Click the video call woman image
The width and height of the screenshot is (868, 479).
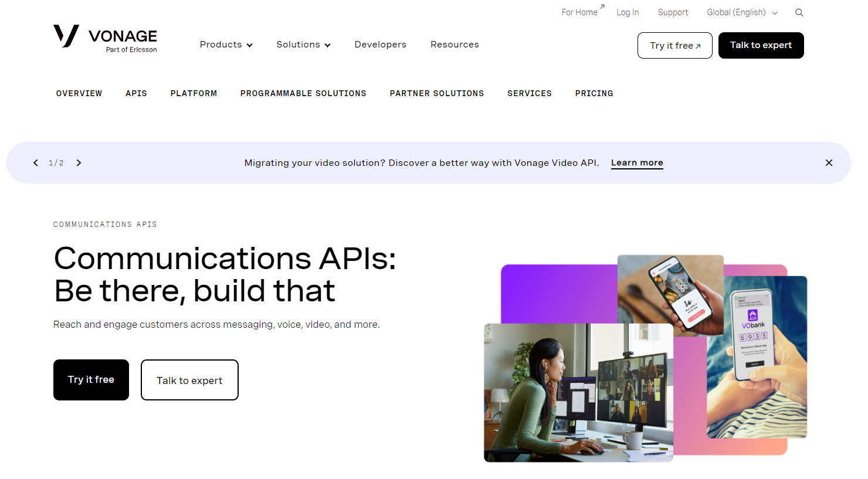pos(578,393)
